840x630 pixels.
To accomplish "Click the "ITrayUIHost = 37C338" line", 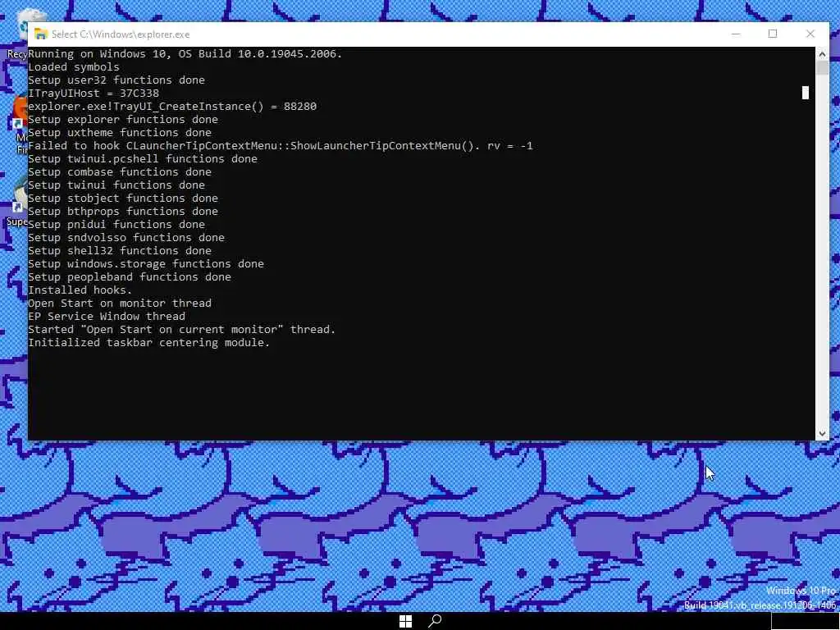I will (94, 94).
